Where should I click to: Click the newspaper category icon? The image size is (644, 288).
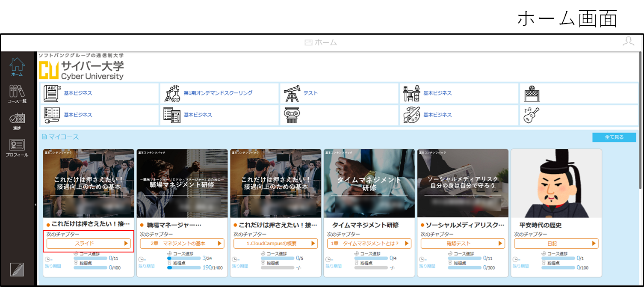tap(172, 115)
